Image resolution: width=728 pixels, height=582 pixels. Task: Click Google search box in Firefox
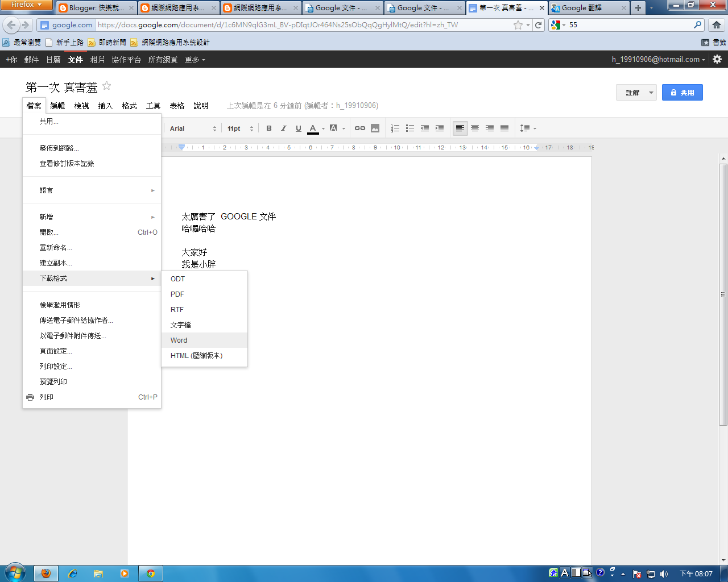630,25
